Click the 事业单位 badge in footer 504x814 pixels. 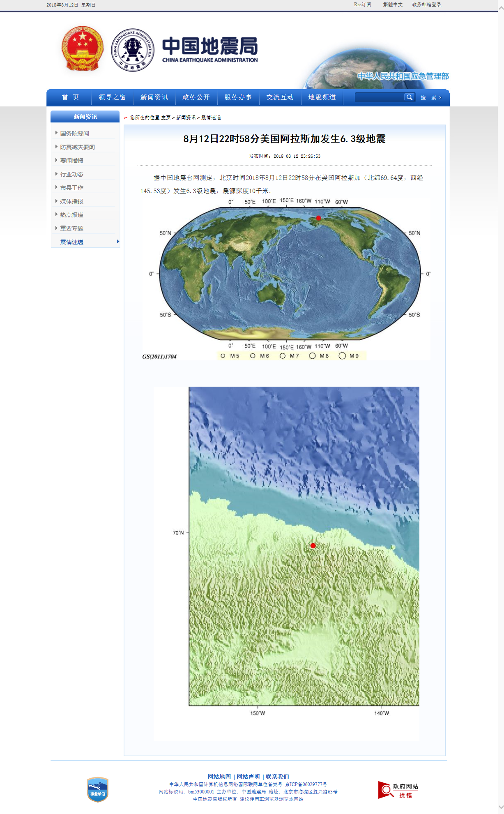click(x=98, y=789)
